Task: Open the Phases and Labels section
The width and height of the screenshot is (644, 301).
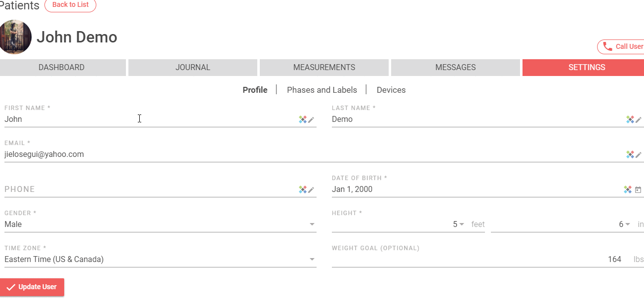Action: (x=322, y=90)
